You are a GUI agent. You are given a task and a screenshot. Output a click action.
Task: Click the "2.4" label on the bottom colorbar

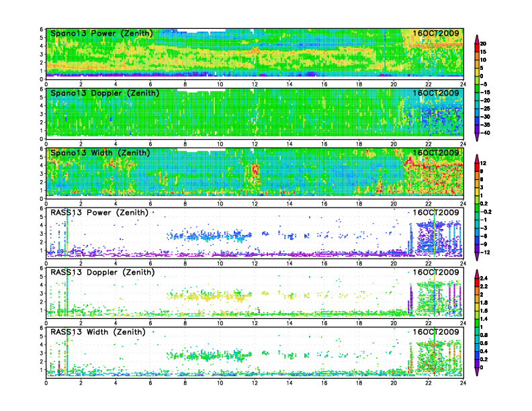tap(484, 279)
